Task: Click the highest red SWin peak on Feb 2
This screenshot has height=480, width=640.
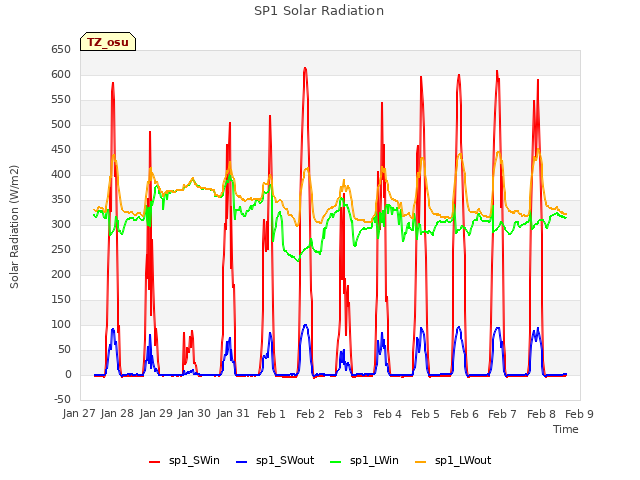Action: click(x=305, y=68)
